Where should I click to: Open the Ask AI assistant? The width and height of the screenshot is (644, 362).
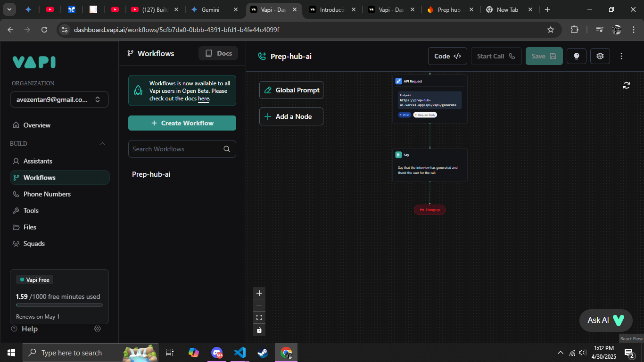point(606,321)
